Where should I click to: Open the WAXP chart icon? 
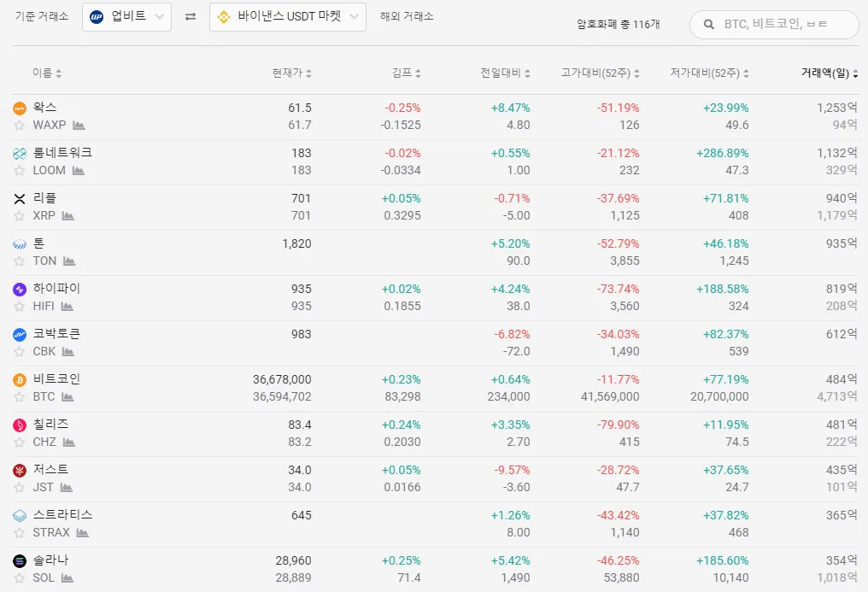coord(79,126)
